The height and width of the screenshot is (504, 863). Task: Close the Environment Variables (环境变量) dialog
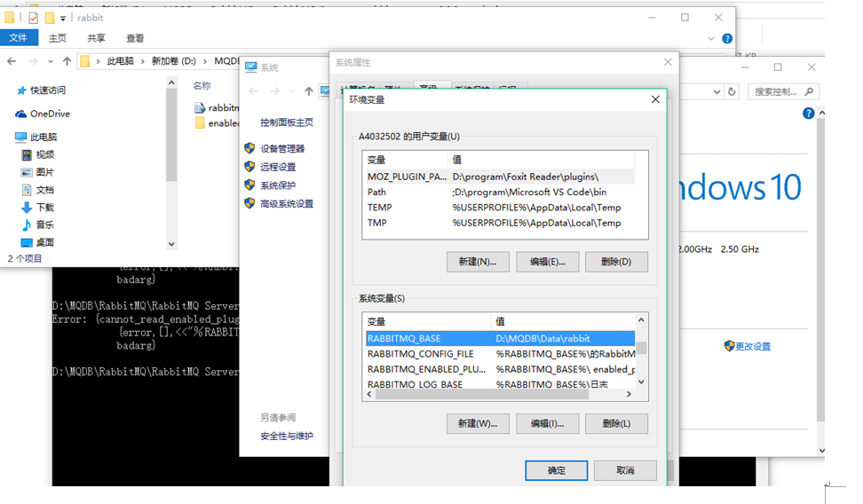click(655, 99)
